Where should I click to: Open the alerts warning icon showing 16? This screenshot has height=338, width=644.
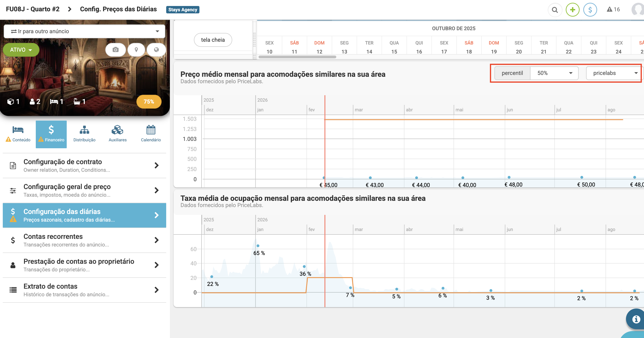(613, 9)
